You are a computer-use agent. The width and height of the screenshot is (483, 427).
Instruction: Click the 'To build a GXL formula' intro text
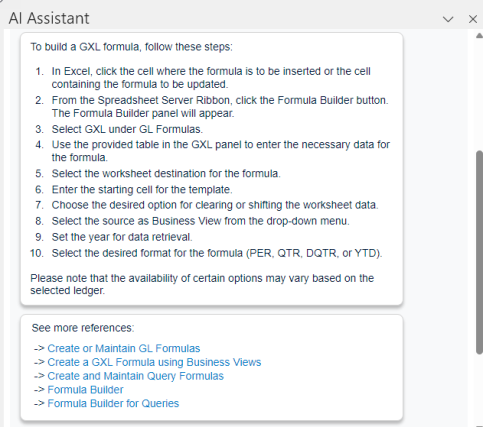pos(131,47)
